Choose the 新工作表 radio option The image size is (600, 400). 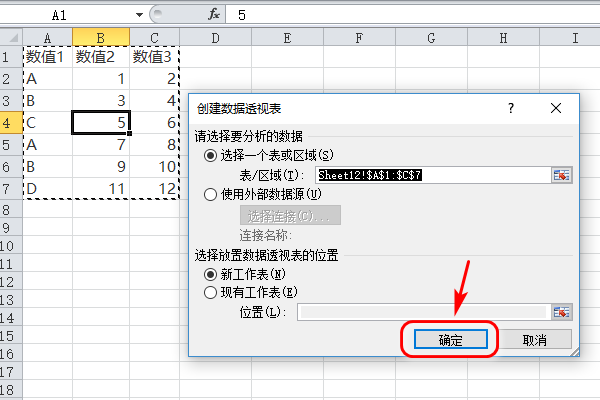click(210, 274)
